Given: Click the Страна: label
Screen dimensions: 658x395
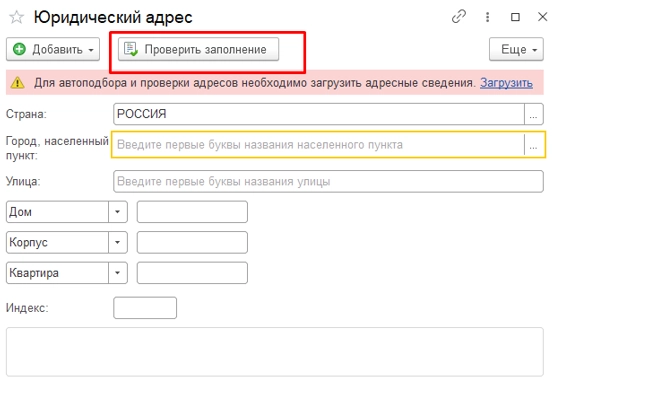Looking at the screenshot, I should tap(26, 114).
